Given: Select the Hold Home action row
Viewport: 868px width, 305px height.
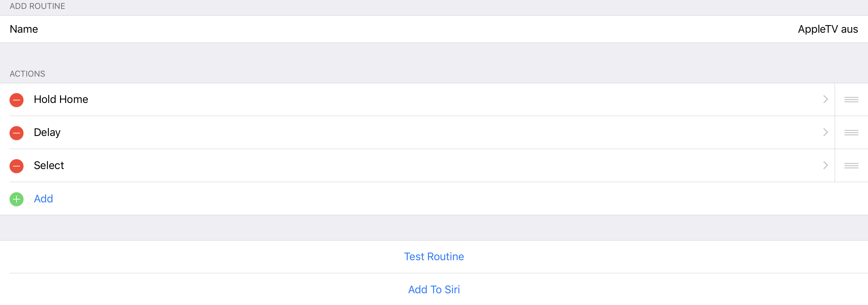Looking at the screenshot, I should click(x=61, y=99).
